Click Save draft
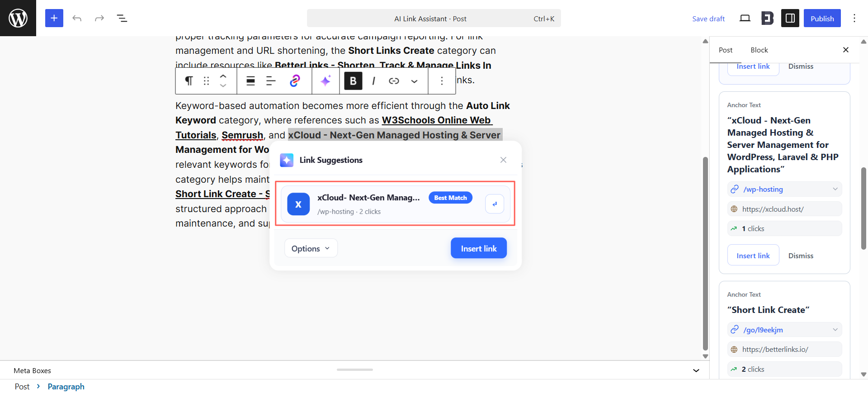The height and width of the screenshot is (393, 868). pyautogui.click(x=708, y=19)
